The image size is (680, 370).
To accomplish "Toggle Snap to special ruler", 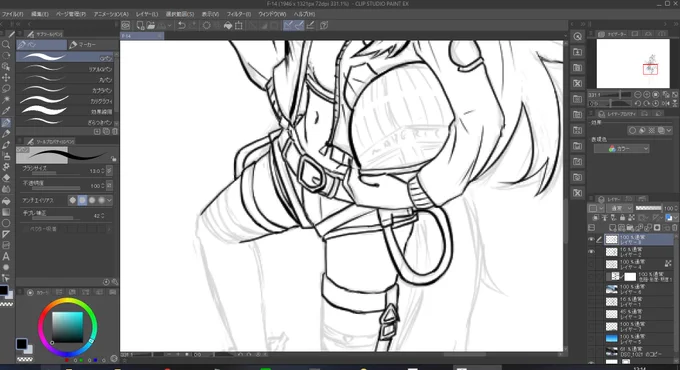I will tap(299, 25).
